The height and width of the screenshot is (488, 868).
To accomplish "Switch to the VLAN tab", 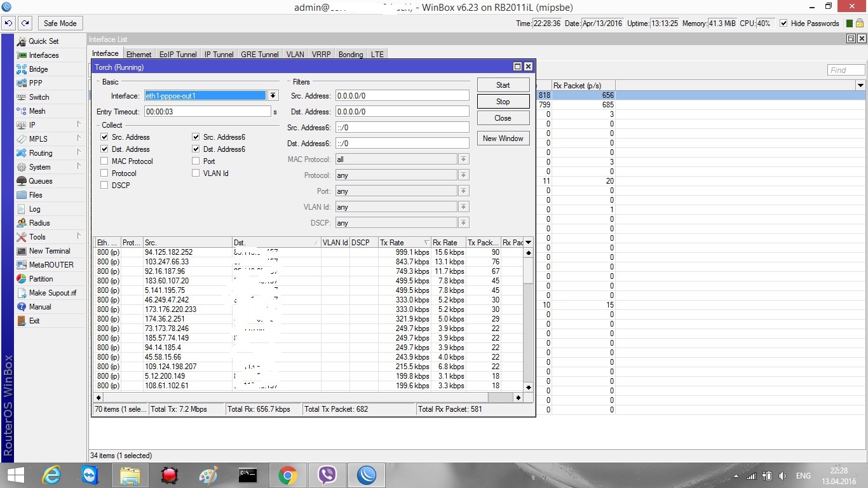I will click(x=295, y=55).
